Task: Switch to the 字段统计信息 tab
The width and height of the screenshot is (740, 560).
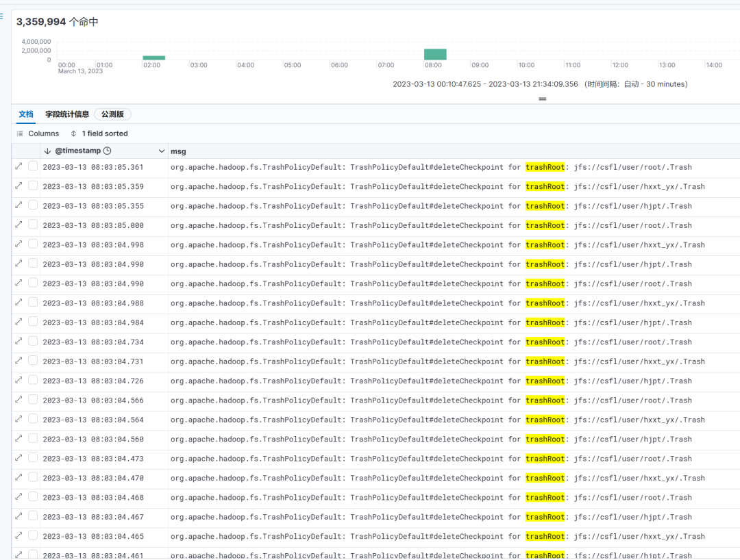Action: point(67,114)
